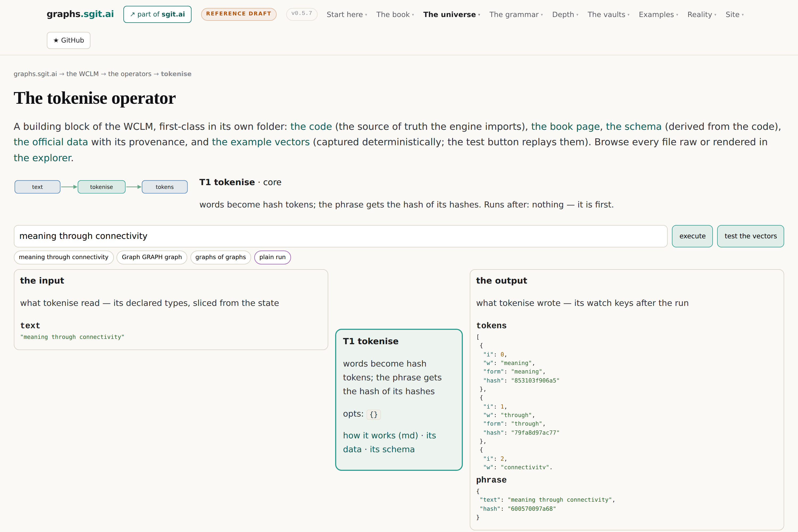The height and width of the screenshot is (532, 798).
Task: Click the 'T1 tokenise · core' heading
Action: [x=240, y=182]
